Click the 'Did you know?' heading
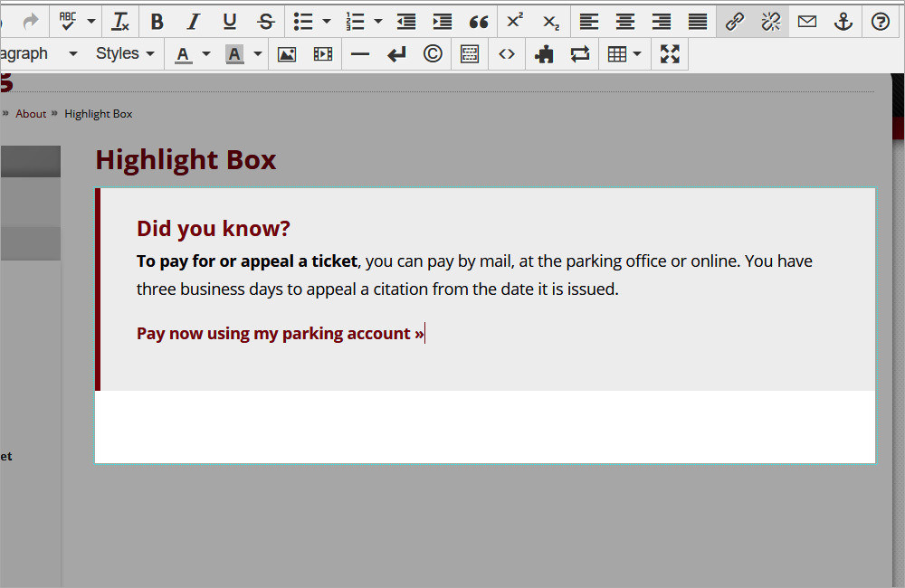Screen dimensions: 905x588 [x=214, y=229]
